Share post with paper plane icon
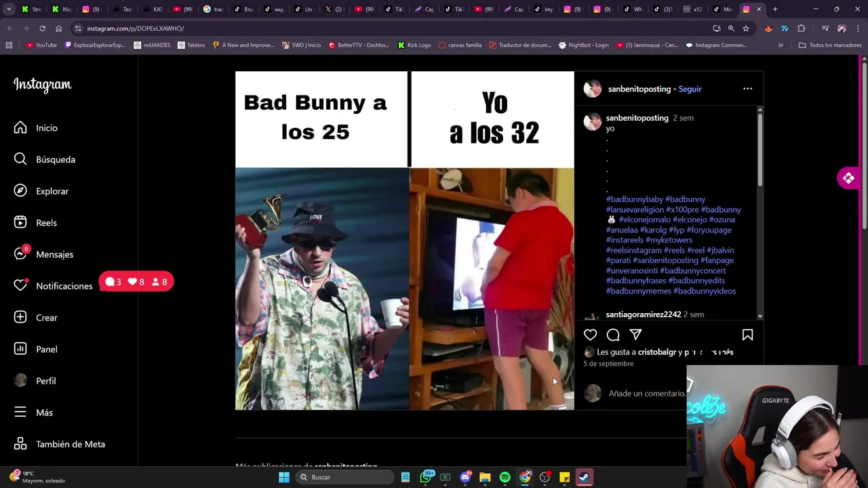 (x=635, y=335)
